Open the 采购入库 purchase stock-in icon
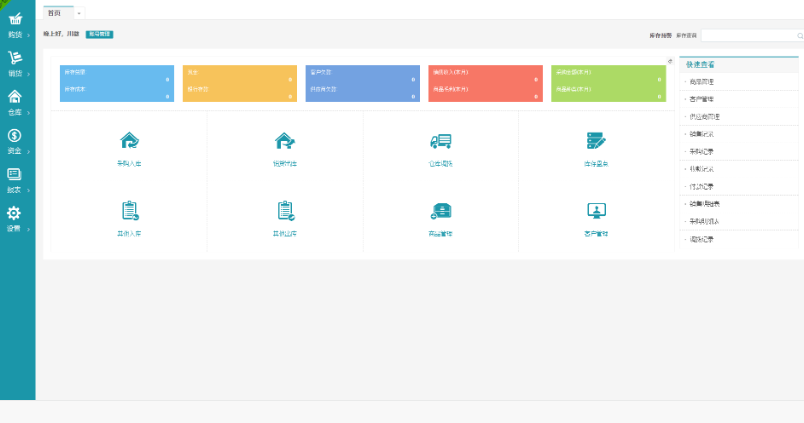This screenshot has width=804, height=423. pyautogui.click(x=129, y=141)
